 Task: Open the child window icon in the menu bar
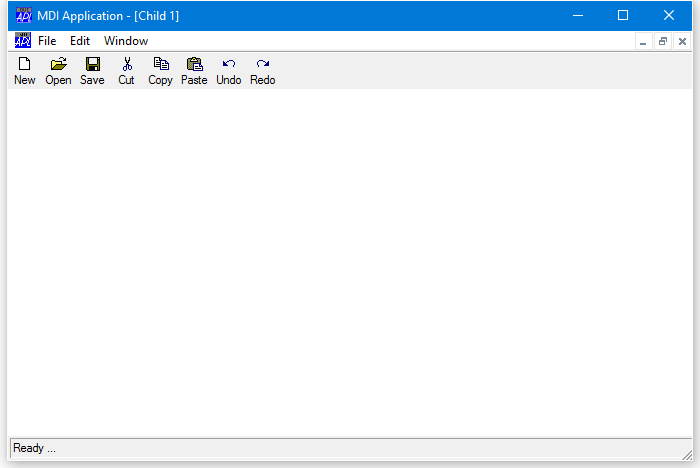pyautogui.click(x=23, y=41)
